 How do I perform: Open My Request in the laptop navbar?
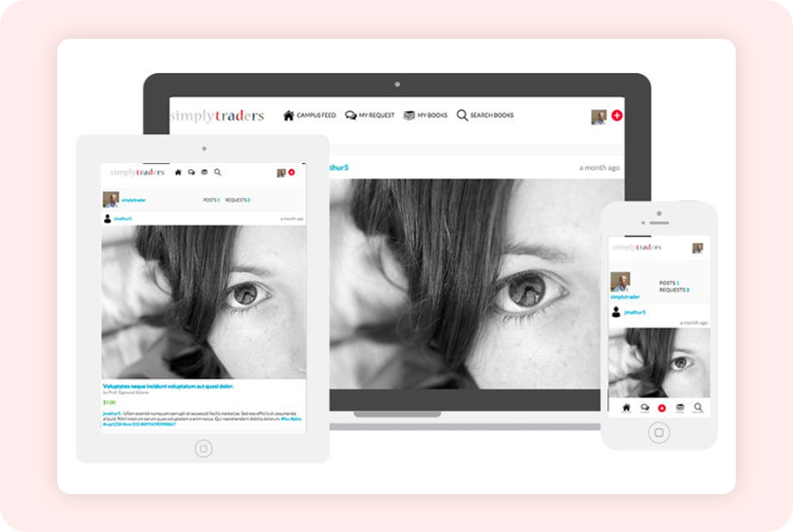370,115
